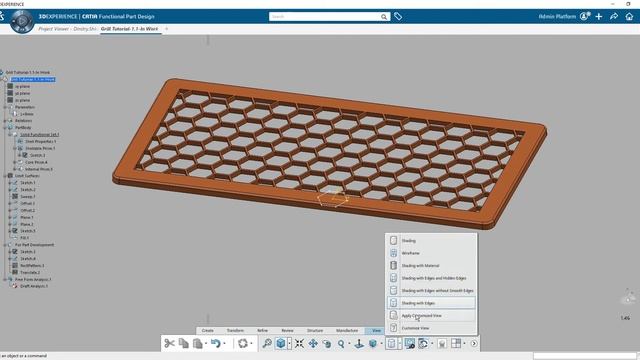This screenshot has height=360, width=640.
Task: Choose Apply Customized View
Action: pyautogui.click(x=431, y=316)
